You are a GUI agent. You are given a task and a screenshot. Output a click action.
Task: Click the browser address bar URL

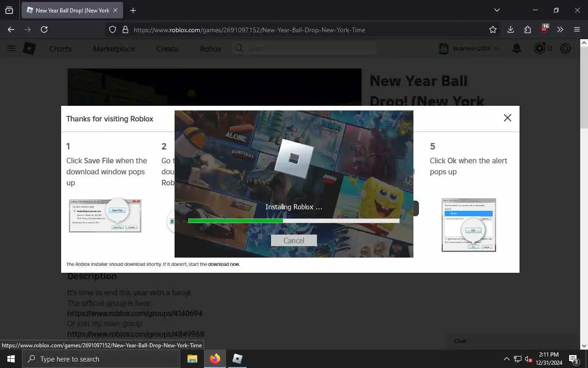[x=249, y=30]
